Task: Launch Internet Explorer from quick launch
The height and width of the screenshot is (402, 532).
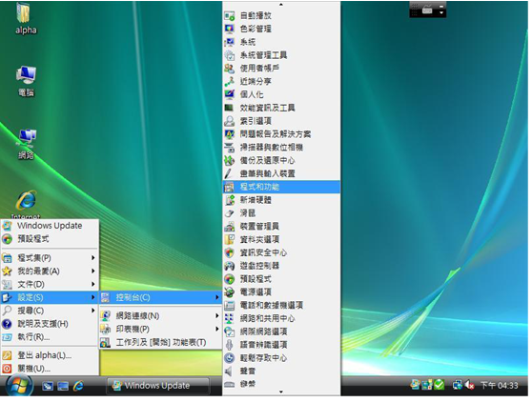Action: pos(78,386)
